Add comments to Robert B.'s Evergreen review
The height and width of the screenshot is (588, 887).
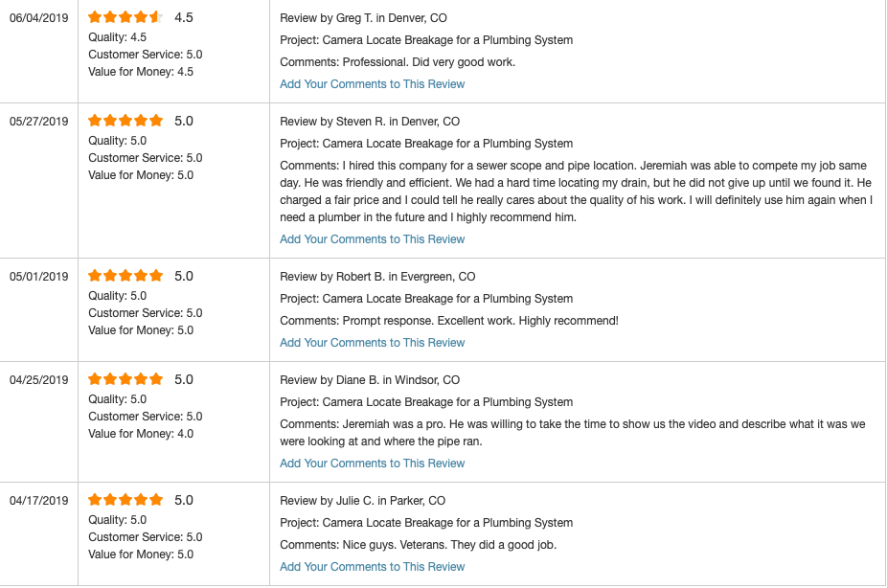(372, 343)
